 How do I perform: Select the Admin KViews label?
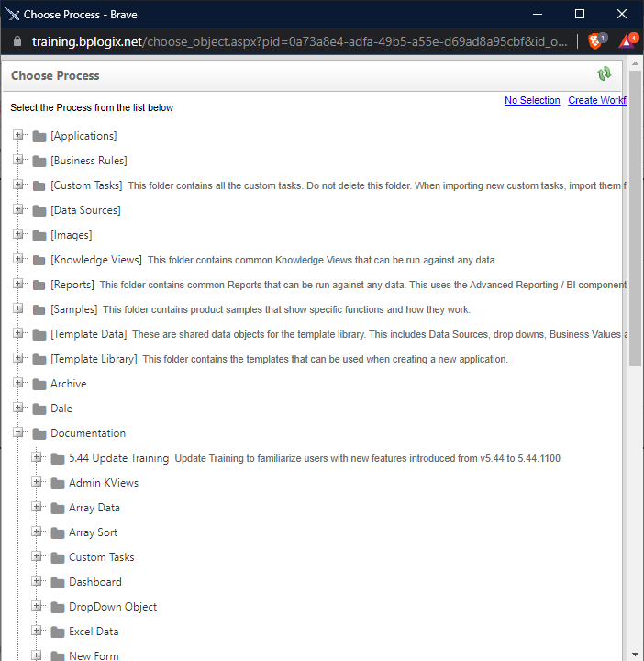(104, 483)
